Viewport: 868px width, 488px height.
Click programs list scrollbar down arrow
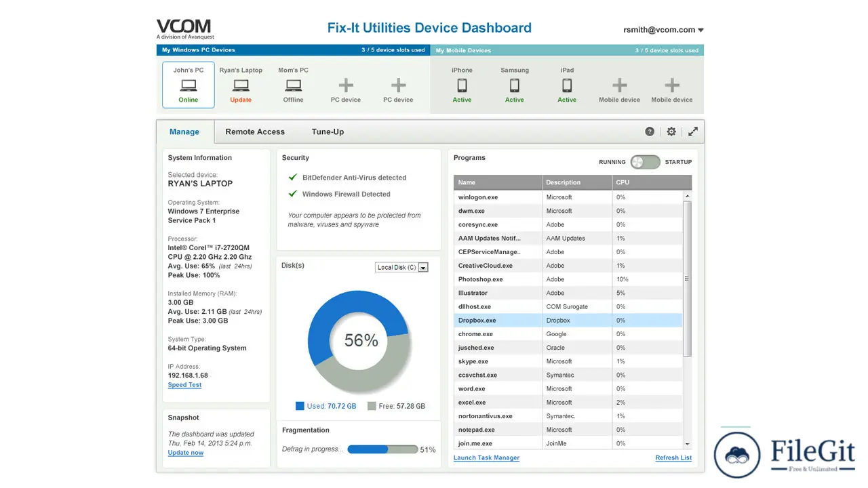(x=688, y=444)
